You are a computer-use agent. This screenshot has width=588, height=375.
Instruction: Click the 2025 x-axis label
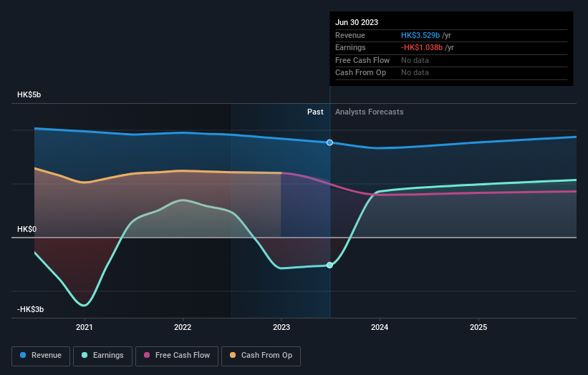pyautogui.click(x=478, y=328)
